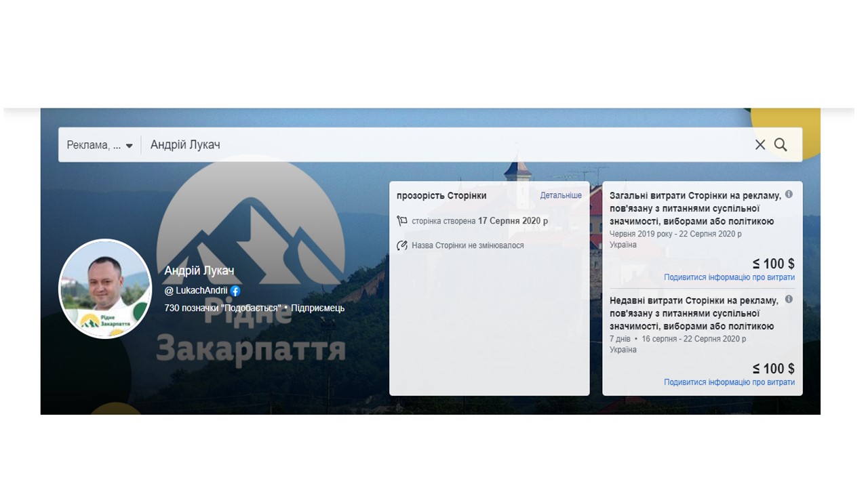Click the "Детальніше" link in page transparency
Image resolution: width=868 pixels, height=488 pixels.
560,196
